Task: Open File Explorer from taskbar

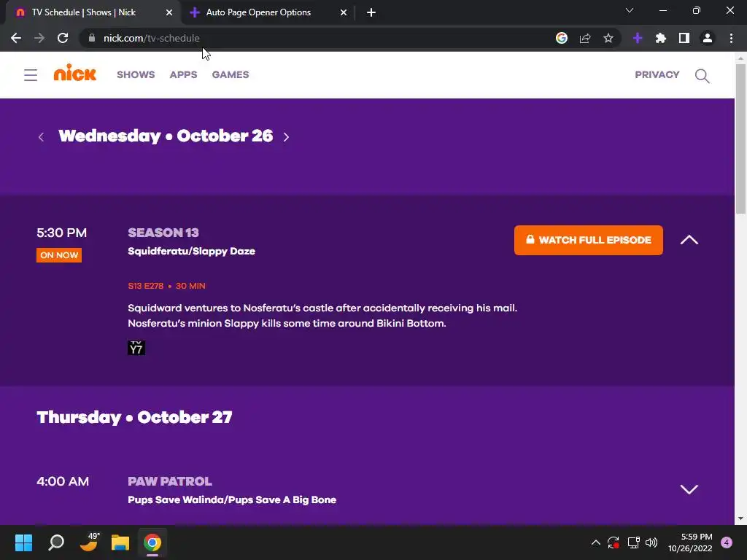Action: (120, 542)
